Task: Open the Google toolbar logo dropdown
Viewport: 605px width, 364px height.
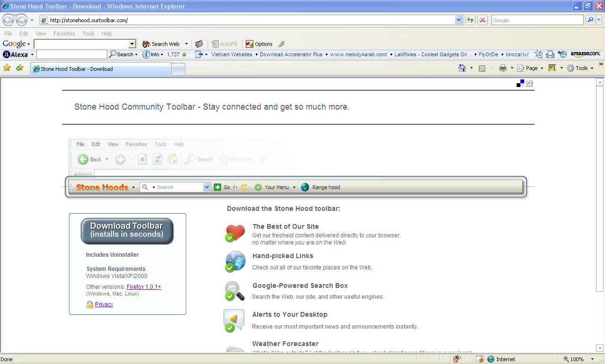Action: coord(28,44)
